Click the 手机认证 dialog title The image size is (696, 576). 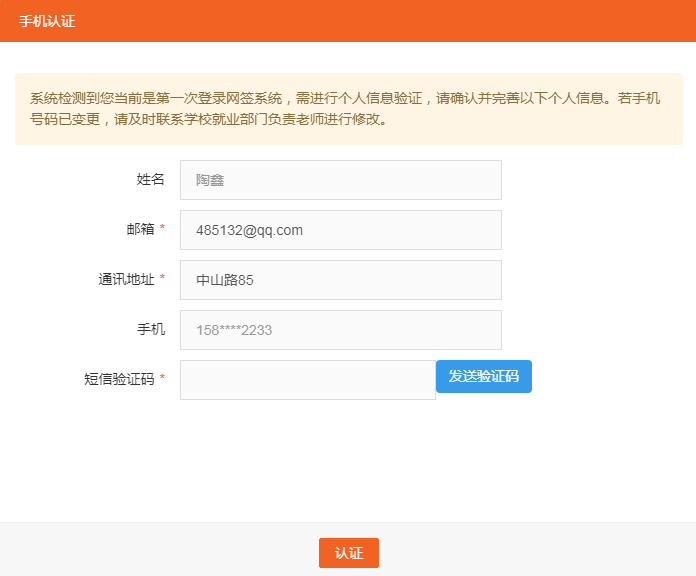pyautogui.click(x=47, y=21)
